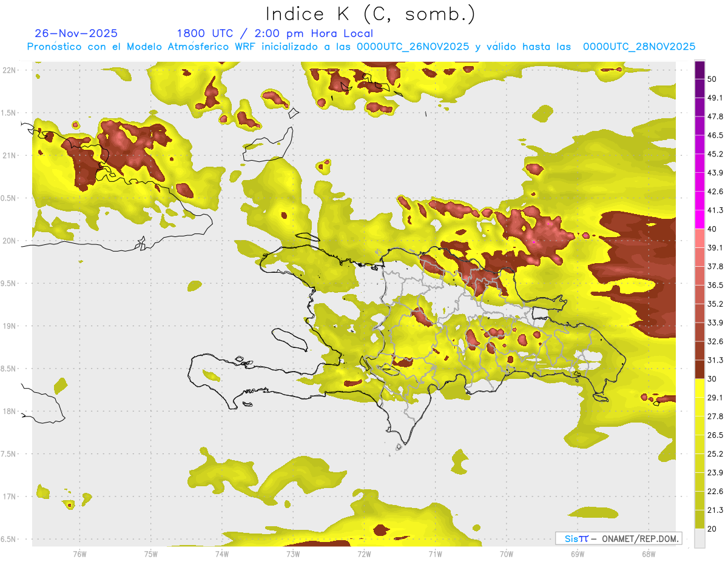Screen dimensions: 728x562
Task: Click colorbar value '41.3'
Action: click(715, 210)
